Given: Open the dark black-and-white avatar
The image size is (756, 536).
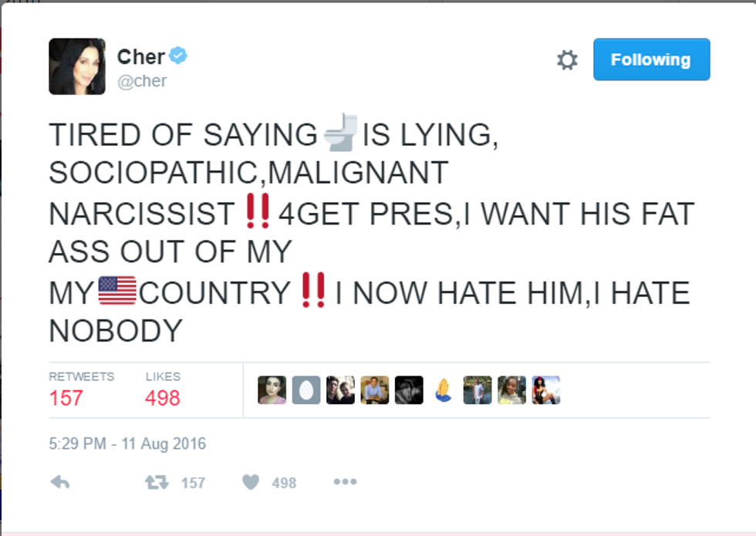Looking at the screenshot, I should 409,390.
